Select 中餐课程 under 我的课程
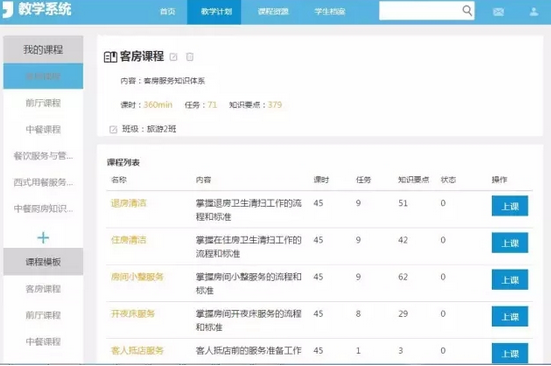551x366 pixels. click(x=43, y=129)
